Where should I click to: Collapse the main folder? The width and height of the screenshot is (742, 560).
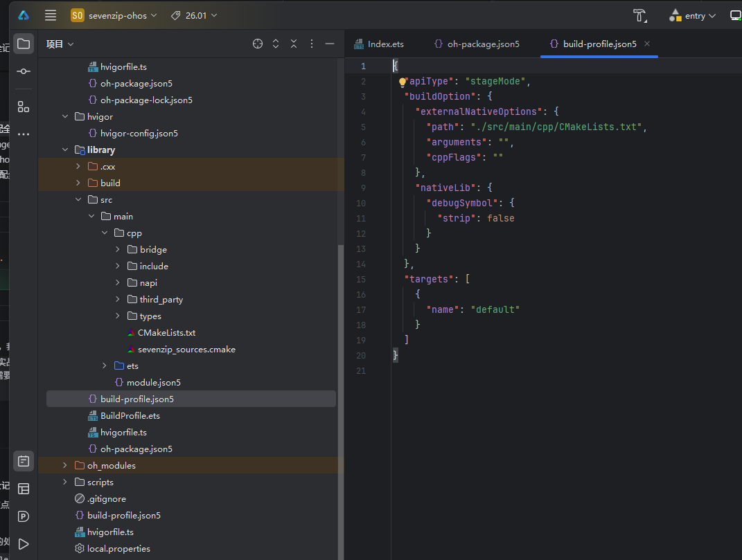(92, 216)
